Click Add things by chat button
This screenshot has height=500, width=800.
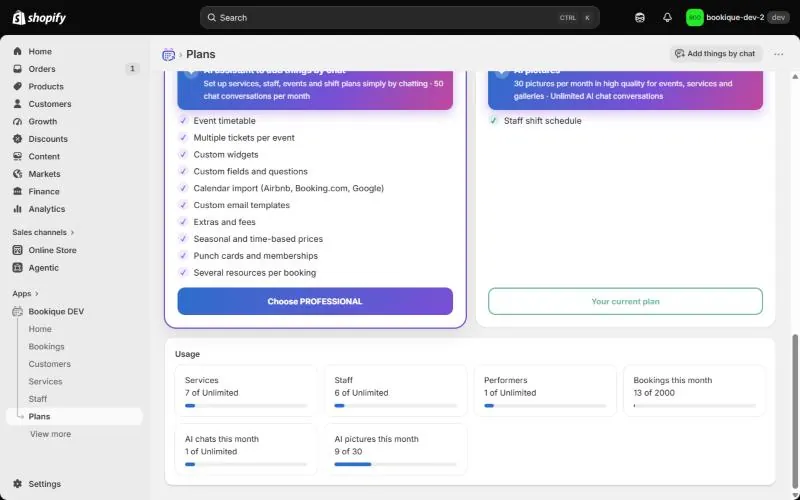(715, 54)
